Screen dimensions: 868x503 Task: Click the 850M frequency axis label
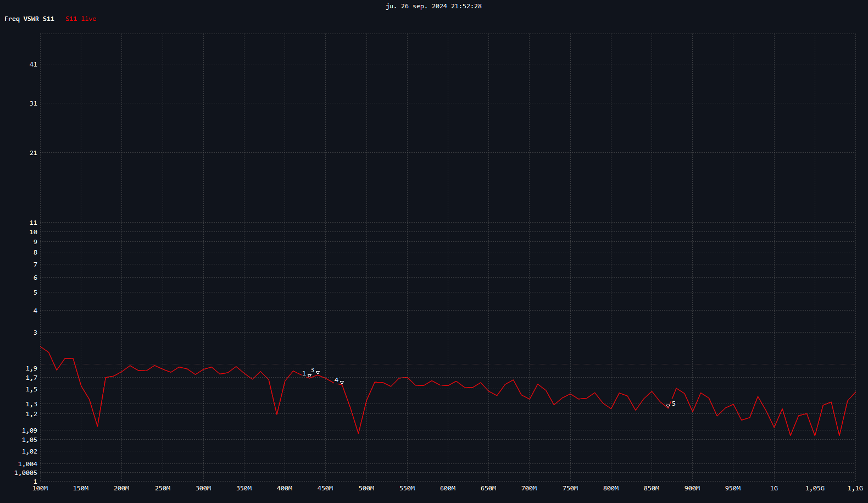(652, 488)
